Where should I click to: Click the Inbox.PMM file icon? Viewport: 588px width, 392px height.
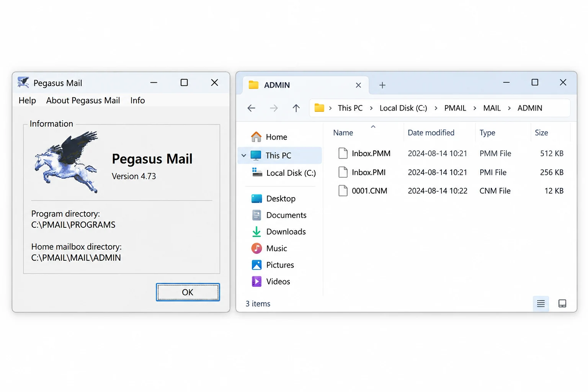(343, 153)
